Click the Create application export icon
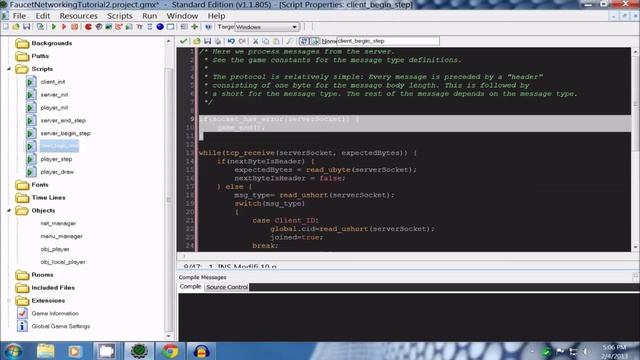The image size is (640, 360). point(40,27)
